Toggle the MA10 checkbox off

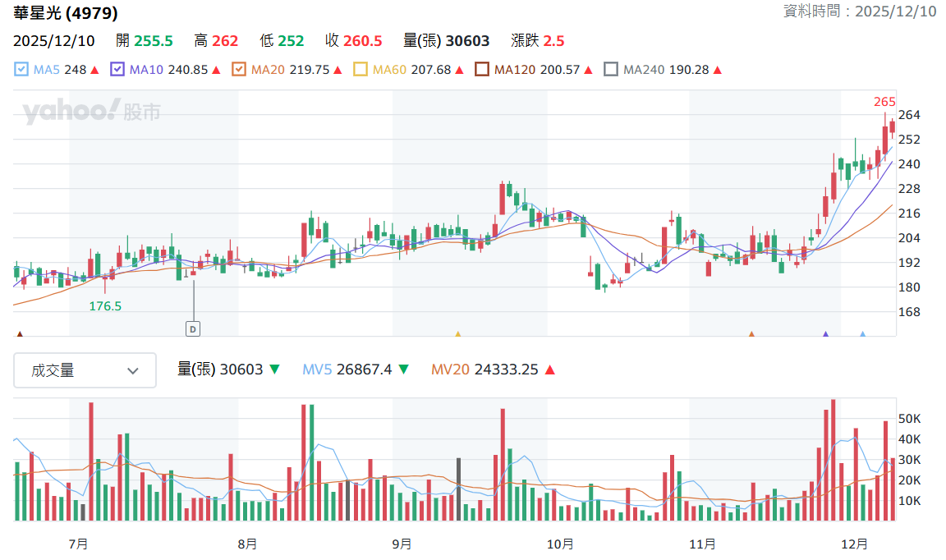(117, 70)
